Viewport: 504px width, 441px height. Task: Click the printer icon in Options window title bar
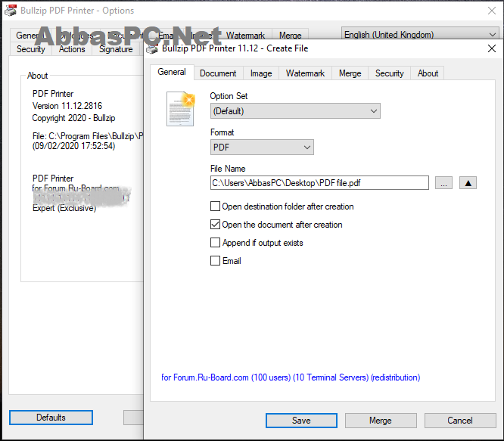(11, 11)
